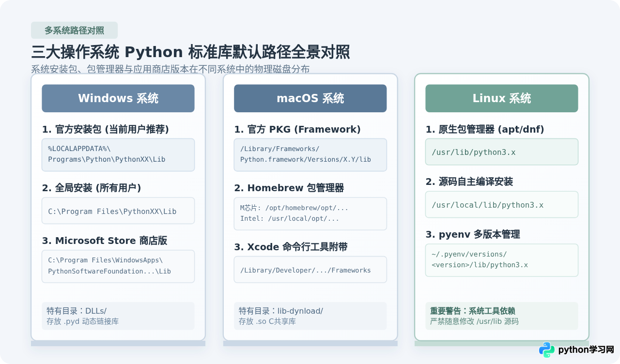The image size is (620, 364).
Task: Open the python学习网 brand link
Action: [586, 349]
